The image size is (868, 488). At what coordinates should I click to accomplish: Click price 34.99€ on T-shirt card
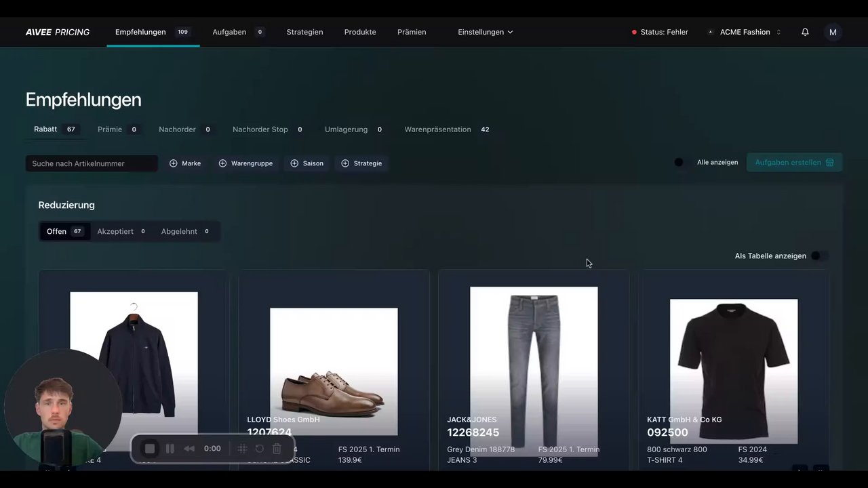751,460
